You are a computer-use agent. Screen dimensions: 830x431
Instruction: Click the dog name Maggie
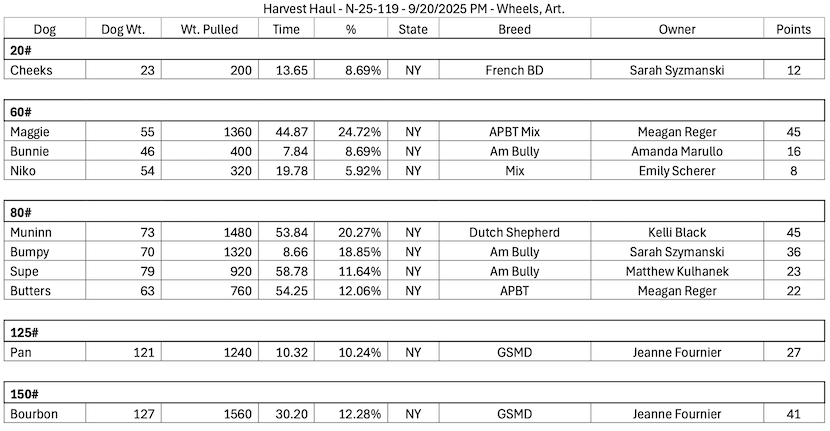pyautogui.click(x=29, y=132)
